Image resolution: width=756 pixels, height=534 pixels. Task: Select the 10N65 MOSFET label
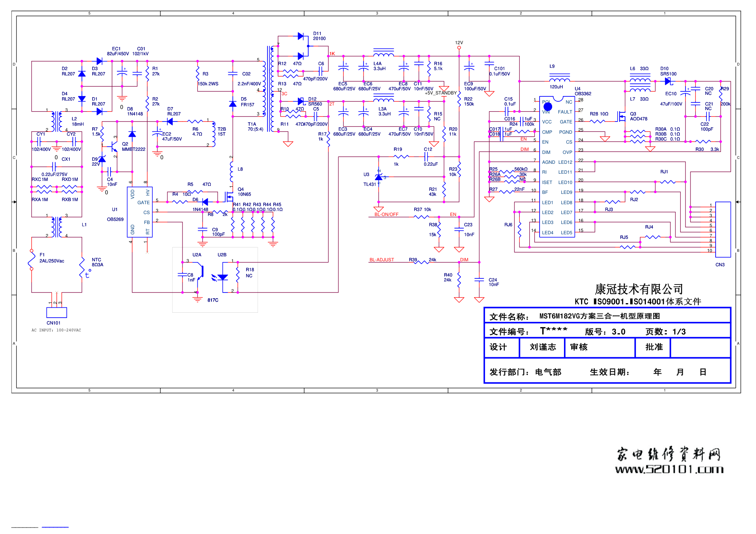point(244,194)
